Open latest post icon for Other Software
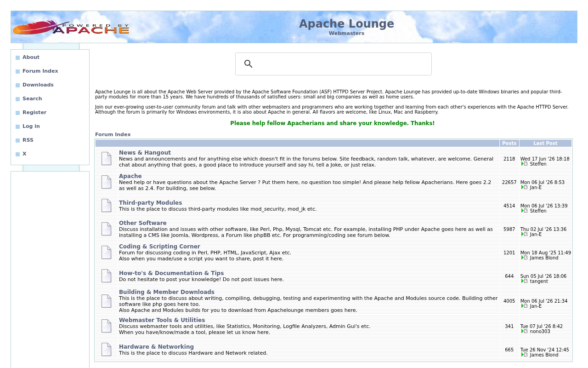588x368 pixels. point(524,234)
